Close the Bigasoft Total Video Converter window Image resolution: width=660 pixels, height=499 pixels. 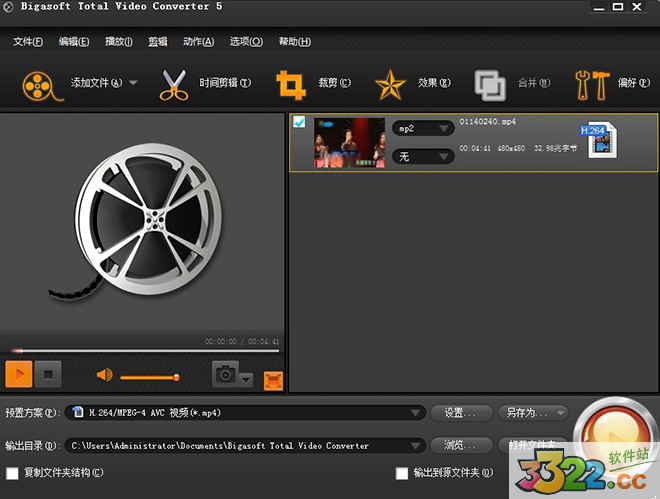tap(637, 7)
